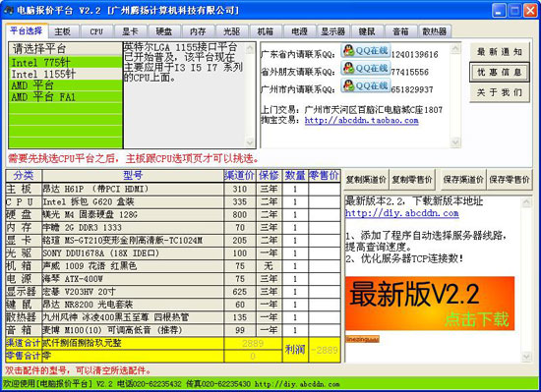541x392 pixels.
Task: Open the abcddn.taobao.com link
Action: point(361,120)
